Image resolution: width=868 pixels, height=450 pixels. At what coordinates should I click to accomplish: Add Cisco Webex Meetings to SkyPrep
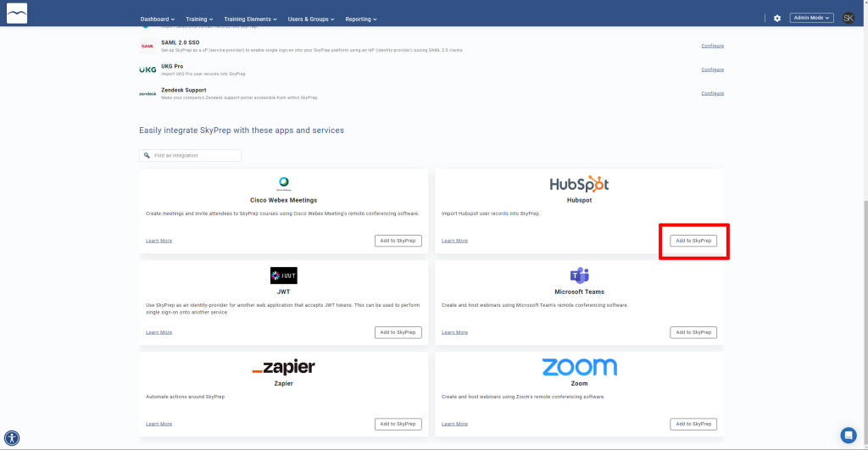[x=398, y=241]
